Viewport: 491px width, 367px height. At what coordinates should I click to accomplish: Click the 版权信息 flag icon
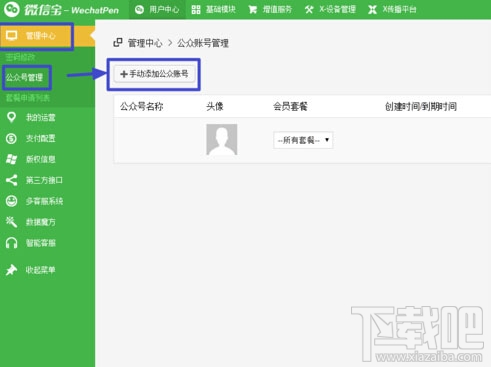(11, 159)
